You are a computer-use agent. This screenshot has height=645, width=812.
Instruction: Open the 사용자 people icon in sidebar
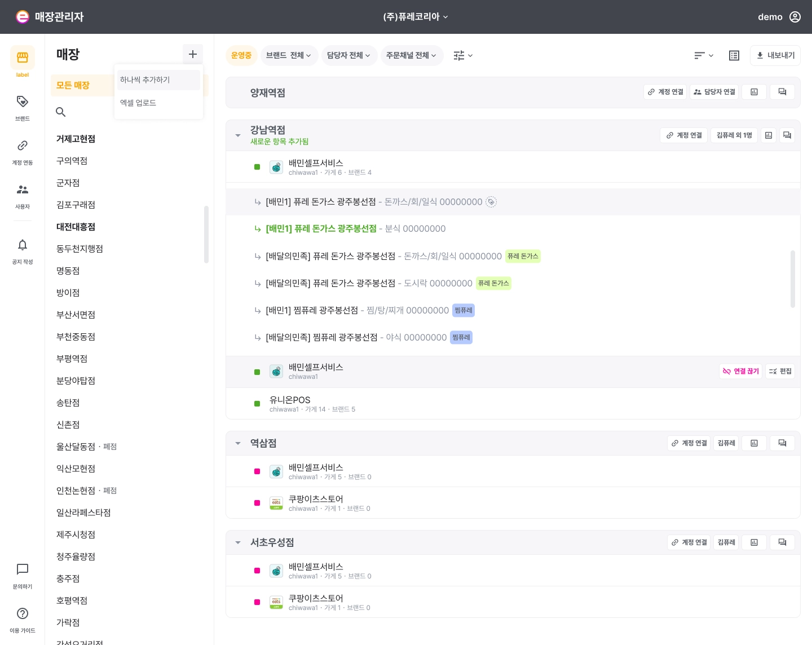pyautogui.click(x=23, y=189)
